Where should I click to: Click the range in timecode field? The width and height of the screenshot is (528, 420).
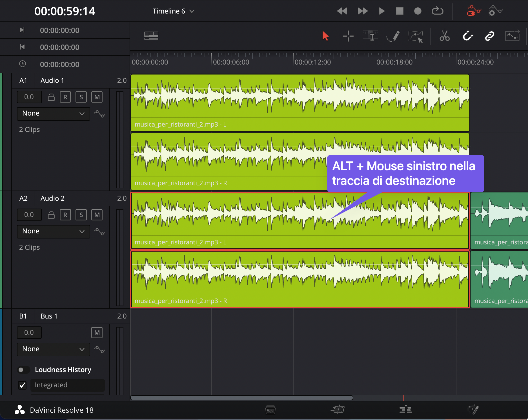pos(60,30)
